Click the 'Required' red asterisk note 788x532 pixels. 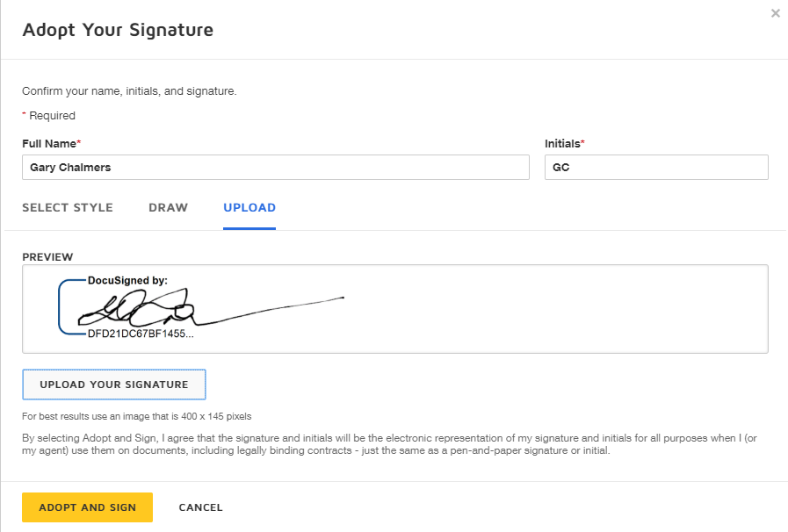point(48,115)
